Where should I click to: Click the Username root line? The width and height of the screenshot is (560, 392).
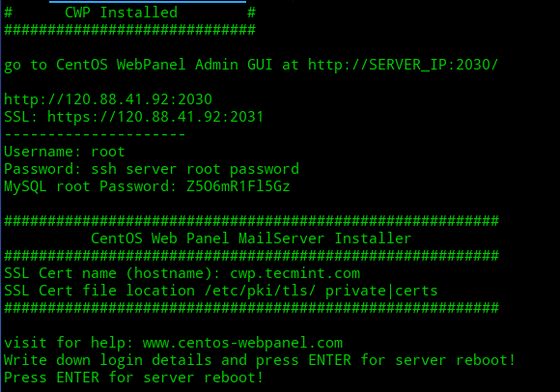pyautogui.click(x=65, y=152)
